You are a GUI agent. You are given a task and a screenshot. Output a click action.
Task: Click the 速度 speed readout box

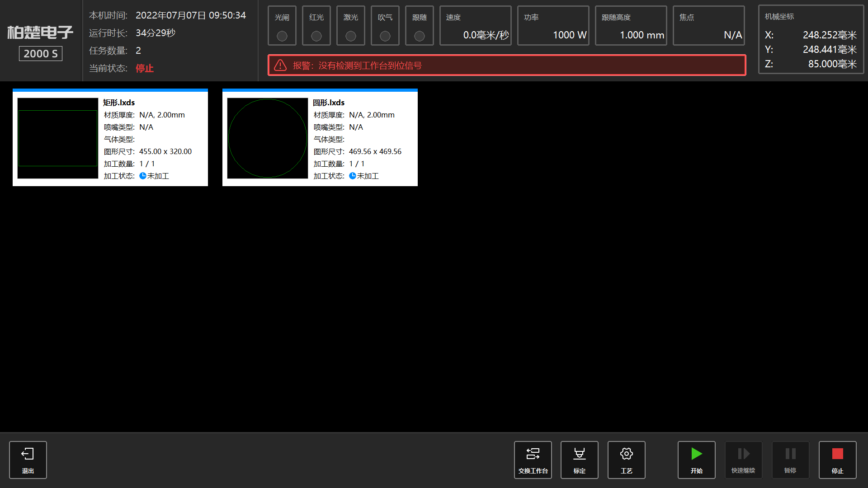coord(476,26)
